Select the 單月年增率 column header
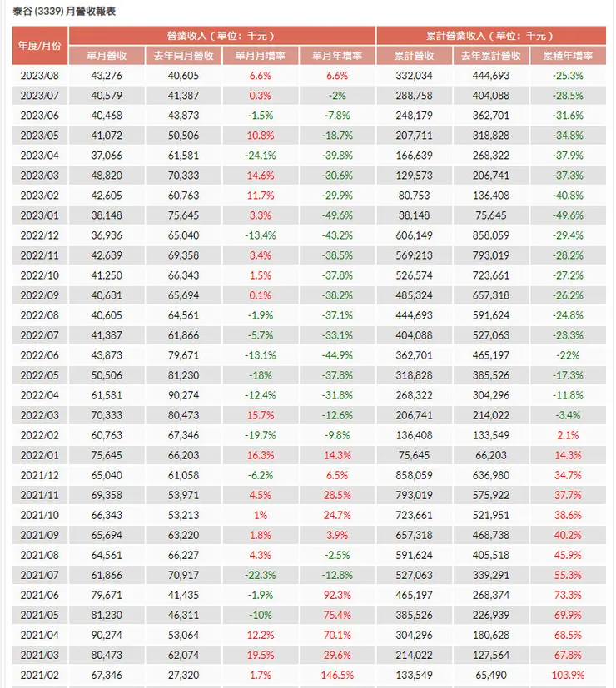Image resolution: width=616 pixels, height=688 pixels. pos(337,56)
